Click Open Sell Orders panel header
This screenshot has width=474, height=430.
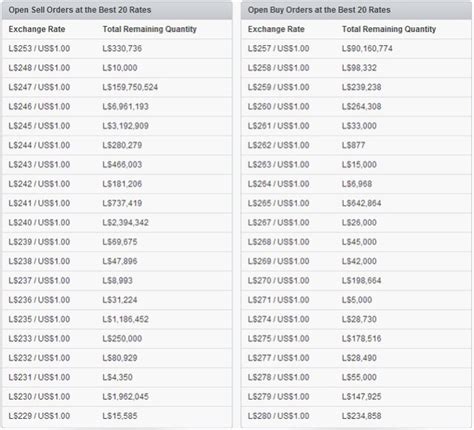point(117,10)
